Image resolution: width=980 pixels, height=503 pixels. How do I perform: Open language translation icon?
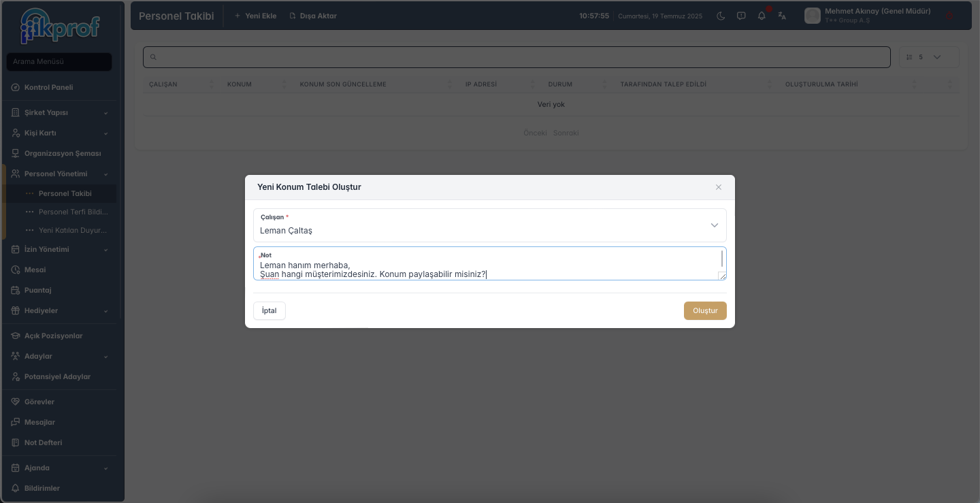782,16
